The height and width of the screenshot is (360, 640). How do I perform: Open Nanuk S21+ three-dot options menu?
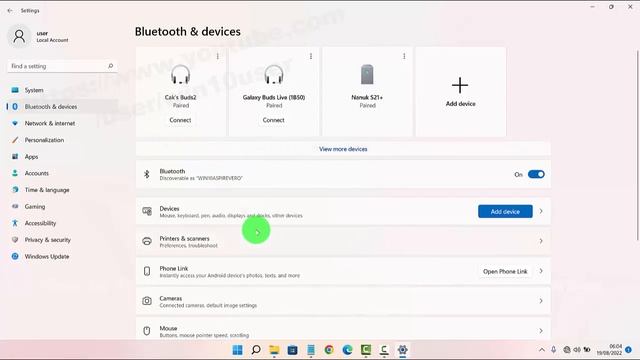click(x=404, y=56)
